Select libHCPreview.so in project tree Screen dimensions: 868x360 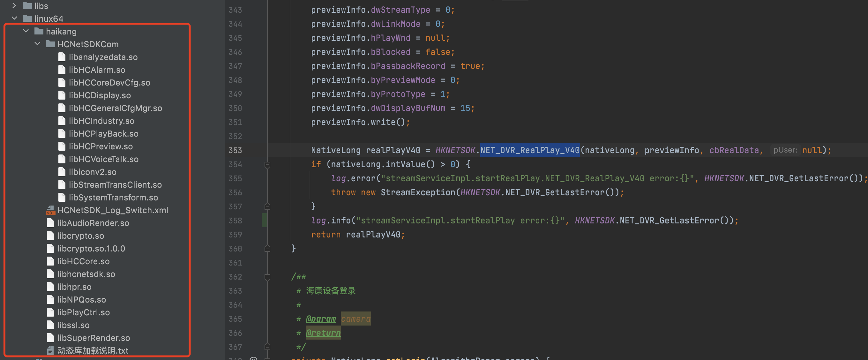(x=101, y=146)
